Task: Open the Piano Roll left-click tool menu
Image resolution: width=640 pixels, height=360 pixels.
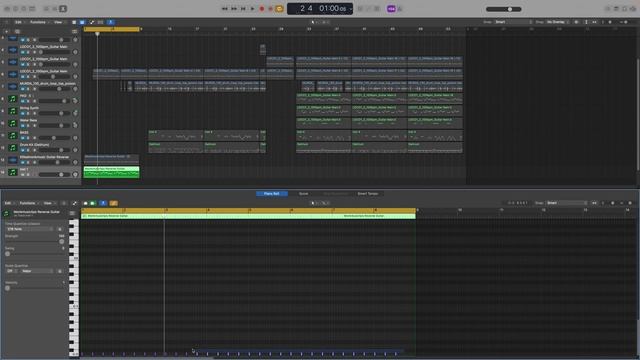Action: pyautogui.click(x=313, y=203)
